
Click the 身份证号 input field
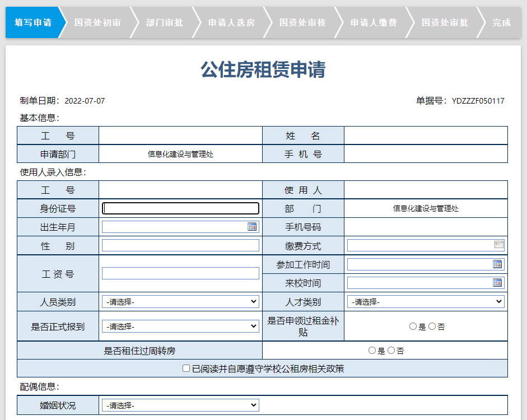(x=180, y=208)
